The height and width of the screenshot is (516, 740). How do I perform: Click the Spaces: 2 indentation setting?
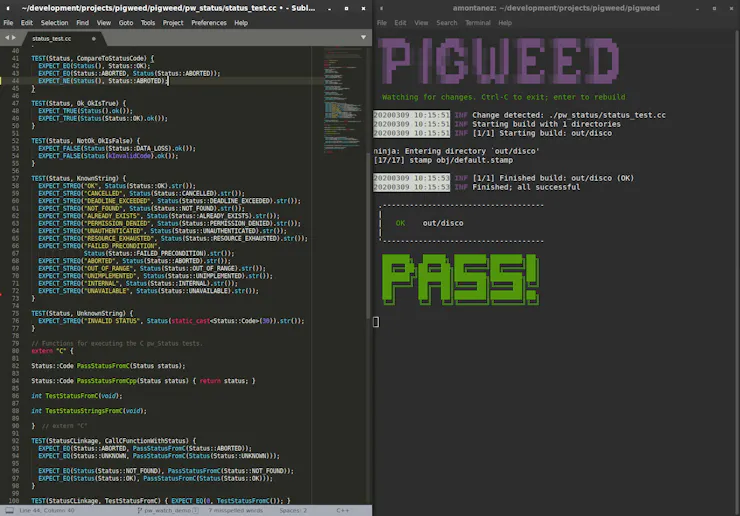pyautogui.click(x=293, y=510)
